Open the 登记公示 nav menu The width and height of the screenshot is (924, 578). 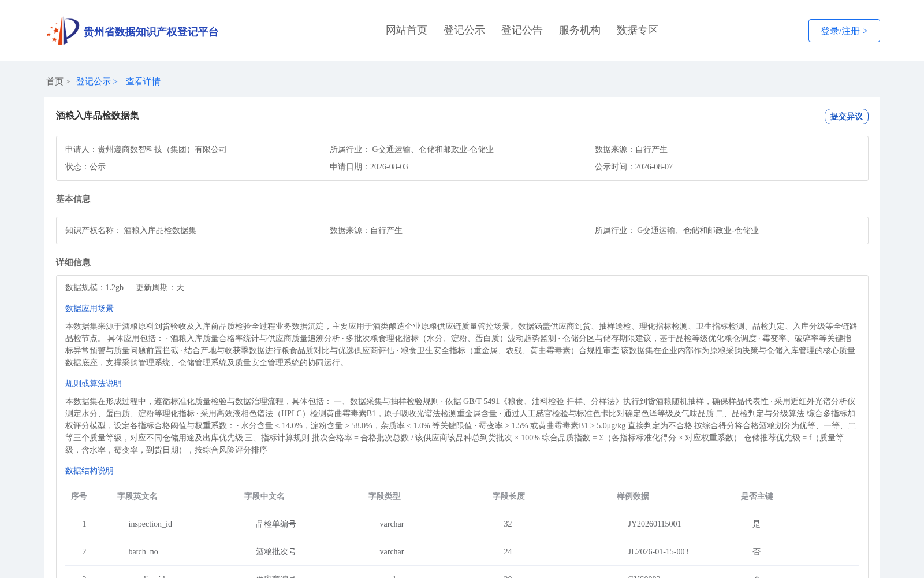pyautogui.click(x=464, y=30)
